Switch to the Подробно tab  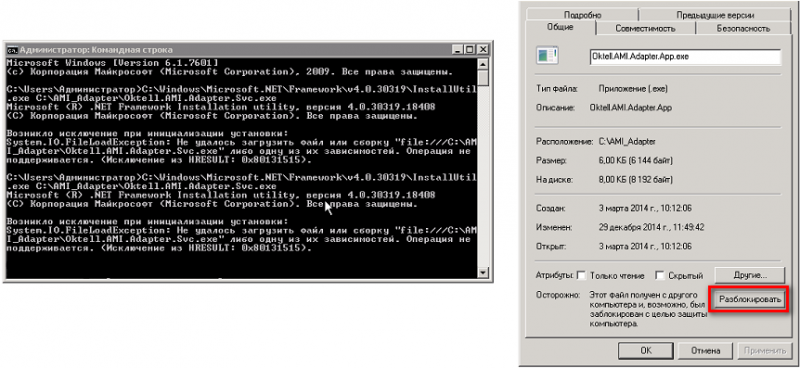[583, 15]
